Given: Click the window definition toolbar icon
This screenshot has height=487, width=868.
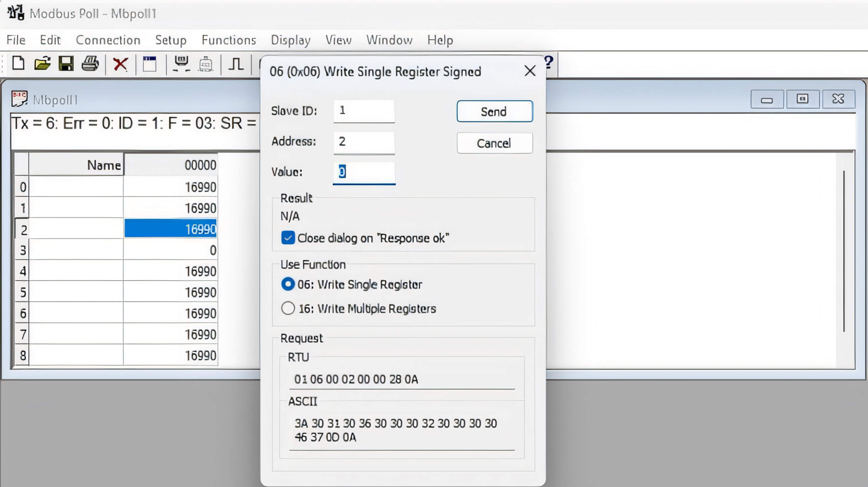Looking at the screenshot, I should pyautogui.click(x=149, y=64).
